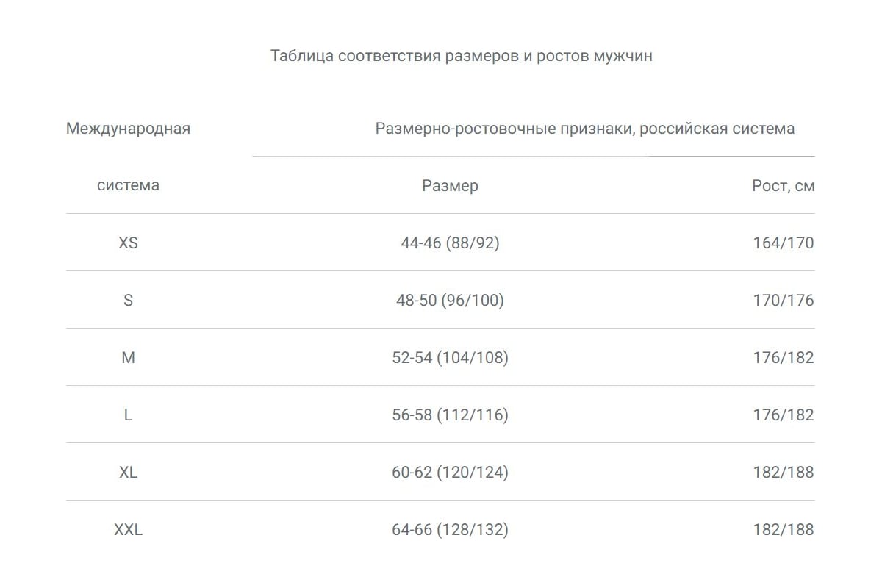
Task: Select the S size cell
Action: click(x=128, y=301)
